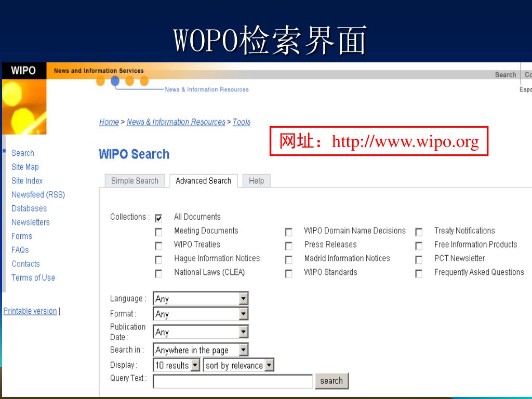Check Madrid Information Notices box
532x399 pixels.
point(289,260)
